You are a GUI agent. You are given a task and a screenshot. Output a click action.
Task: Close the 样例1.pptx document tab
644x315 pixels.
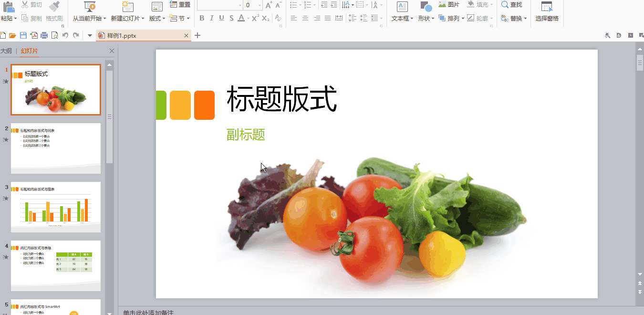187,36
